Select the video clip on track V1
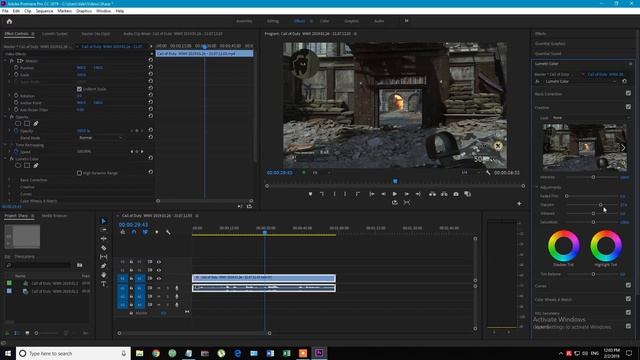The width and height of the screenshot is (640, 360). (264, 278)
